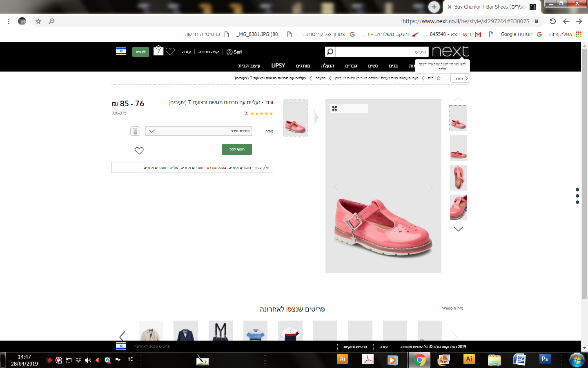588x368 pixels.
Task: Open Photoshop from the taskbar
Action: [x=545, y=359]
